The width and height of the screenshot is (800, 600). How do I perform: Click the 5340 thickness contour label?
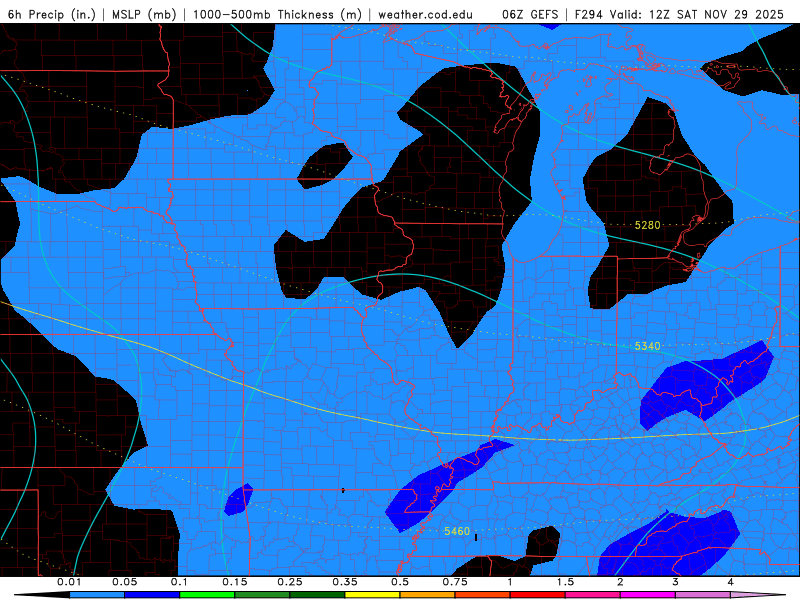pyautogui.click(x=647, y=346)
